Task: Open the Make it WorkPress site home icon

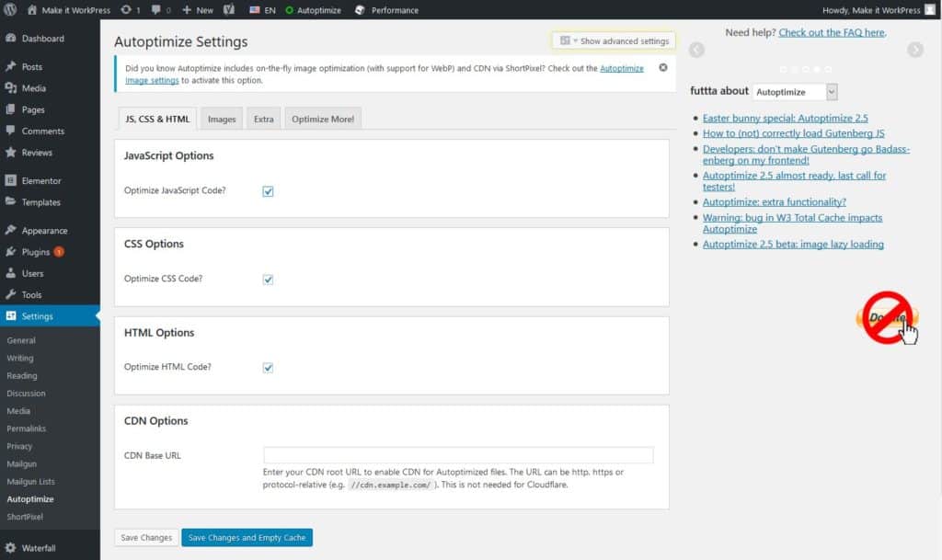Action: click(32, 9)
